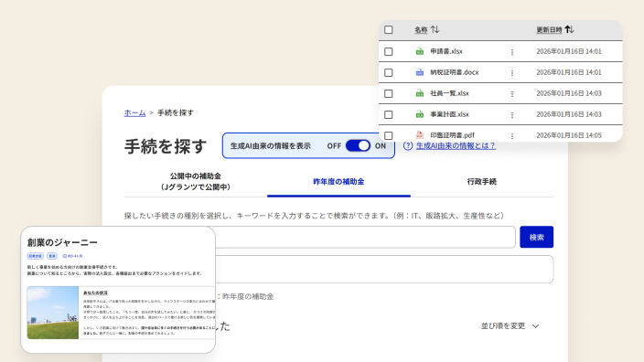This screenshot has height=362, width=644.
Task: Click the Excel icon of 申請書.xlsx
Action: pos(419,51)
